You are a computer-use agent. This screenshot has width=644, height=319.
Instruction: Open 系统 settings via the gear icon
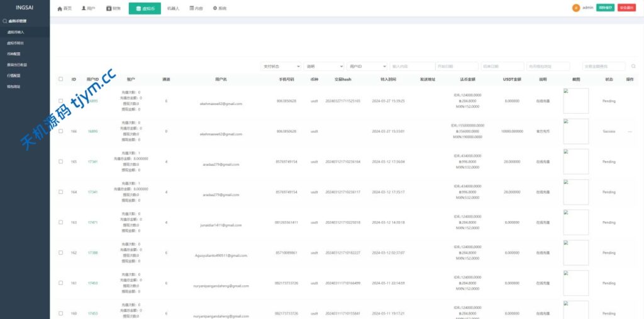(x=215, y=9)
